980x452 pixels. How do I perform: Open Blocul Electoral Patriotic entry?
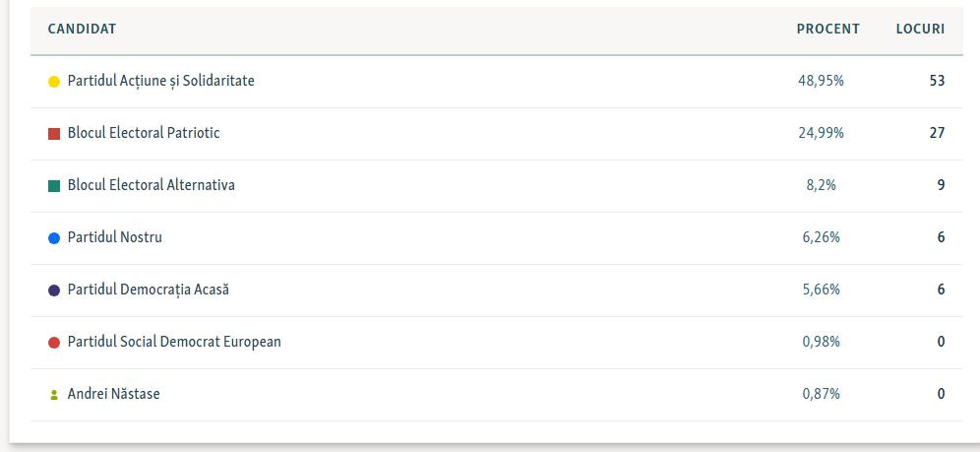coord(144,133)
